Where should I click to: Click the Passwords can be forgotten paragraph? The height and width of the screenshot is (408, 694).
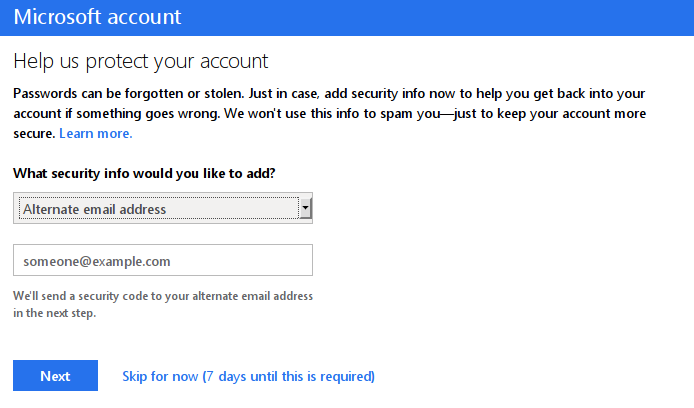330,113
